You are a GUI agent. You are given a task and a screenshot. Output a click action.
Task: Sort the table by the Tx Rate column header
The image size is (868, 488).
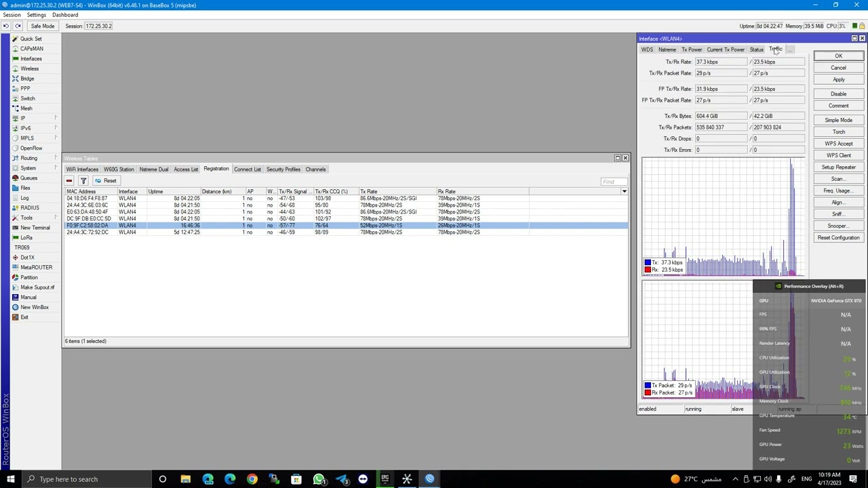coord(397,191)
